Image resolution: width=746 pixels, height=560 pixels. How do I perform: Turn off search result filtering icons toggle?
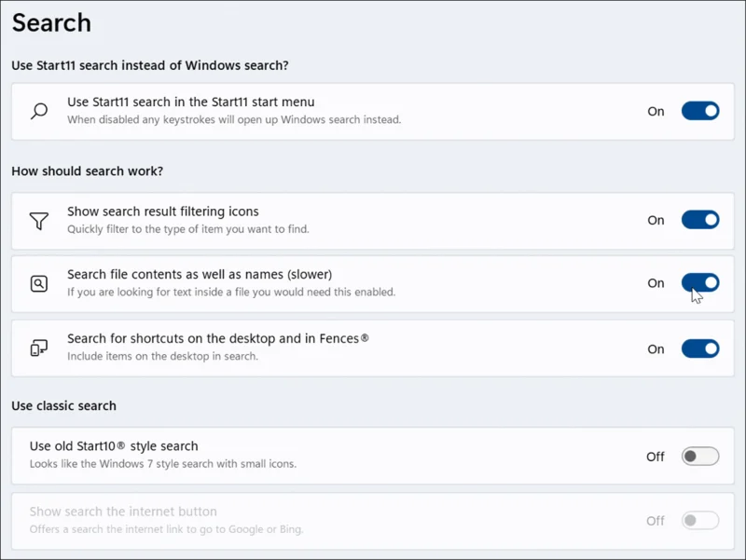tap(700, 220)
